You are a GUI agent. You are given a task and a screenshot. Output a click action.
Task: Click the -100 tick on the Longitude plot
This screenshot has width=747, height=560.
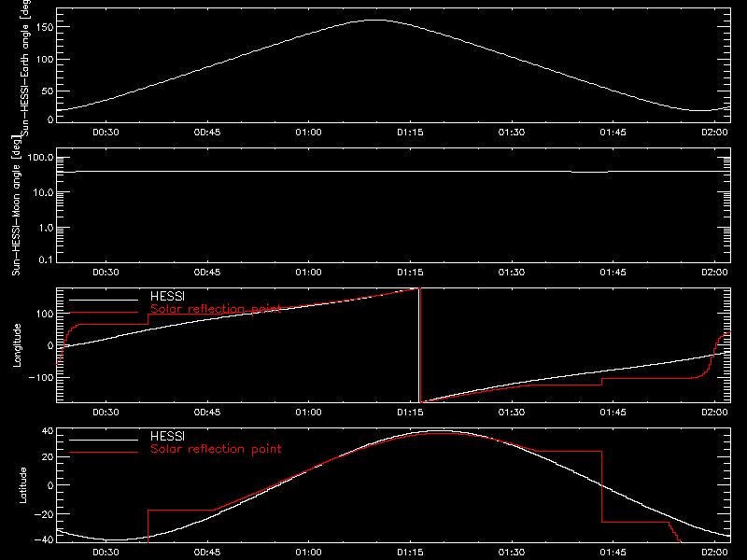pyautogui.click(x=41, y=377)
